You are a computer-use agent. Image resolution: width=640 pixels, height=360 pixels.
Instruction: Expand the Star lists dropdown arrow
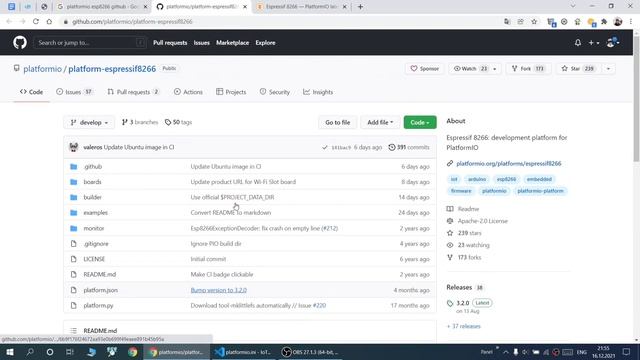point(608,69)
